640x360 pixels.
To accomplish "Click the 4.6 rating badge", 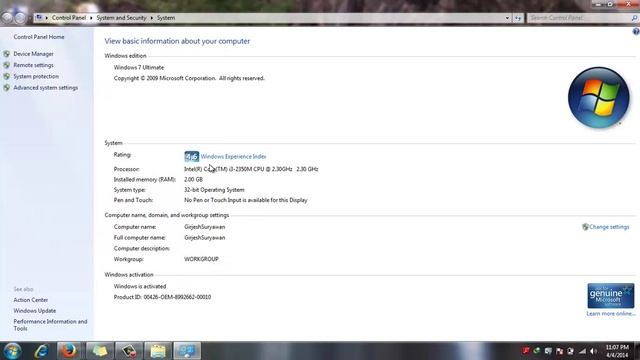I will pos(191,156).
